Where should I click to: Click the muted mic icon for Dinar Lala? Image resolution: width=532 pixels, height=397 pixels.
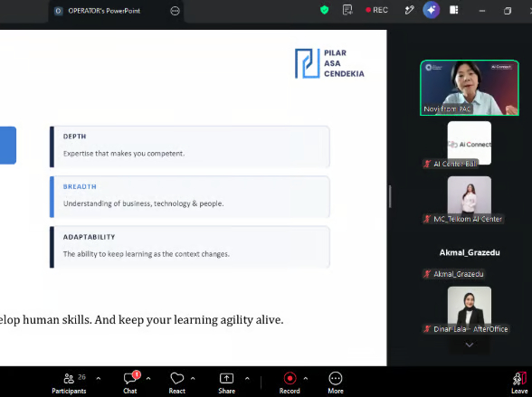tap(427, 329)
